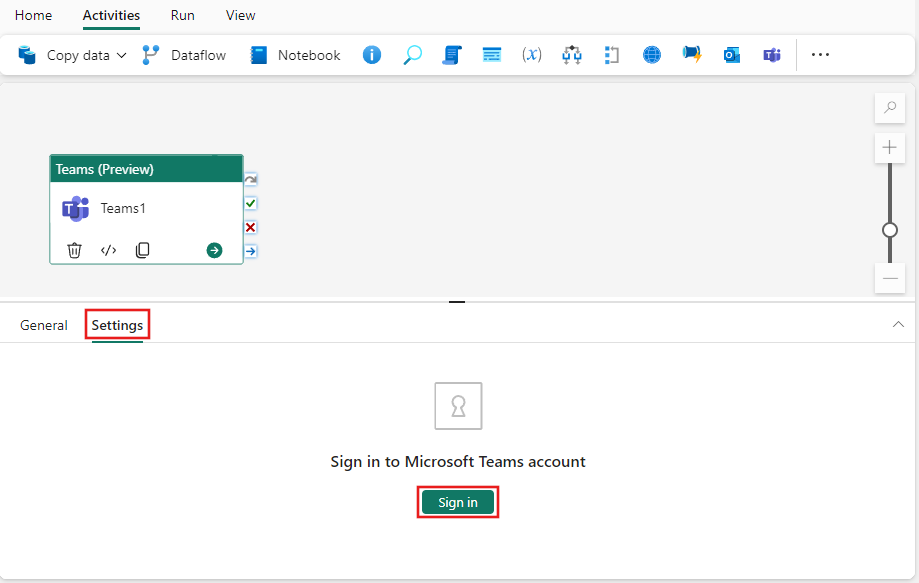Select the Functions lightning activity icon
This screenshot has height=583, width=919.
tap(692, 54)
